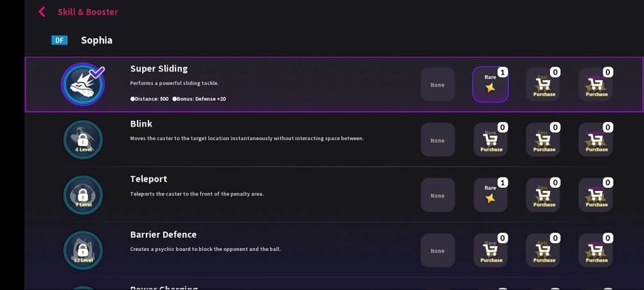Screen dimensions: 644x290
Task: Purchase Rare booster for Blink
Action: point(491,140)
